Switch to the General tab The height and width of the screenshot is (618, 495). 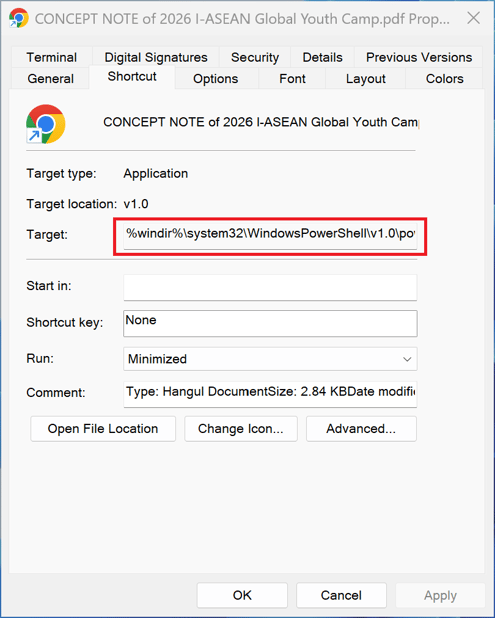pos(50,78)
